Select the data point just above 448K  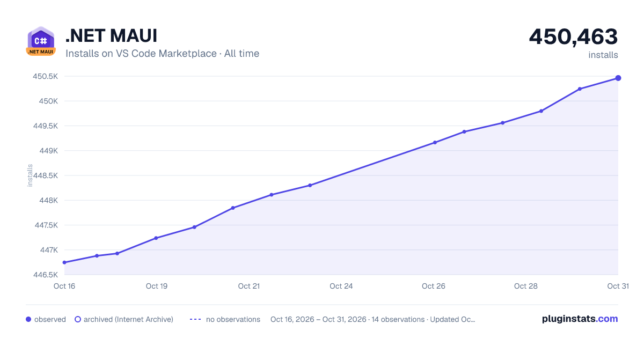tap(272, 194)
